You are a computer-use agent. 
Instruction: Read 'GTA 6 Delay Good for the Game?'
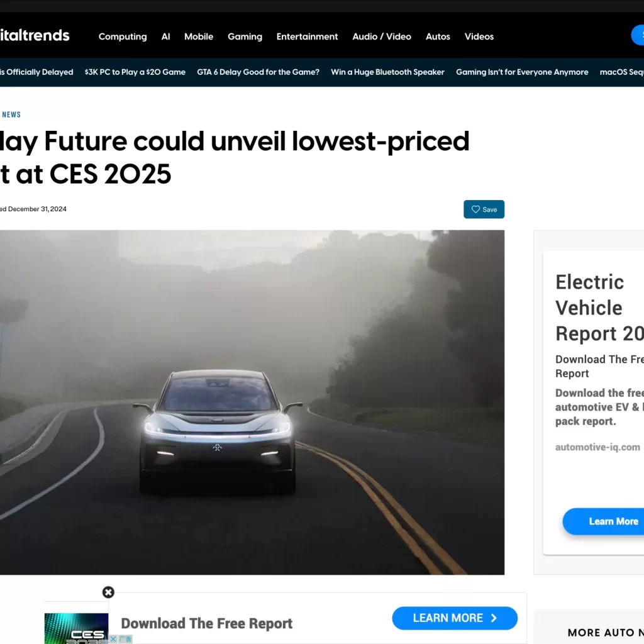(258, 72)
